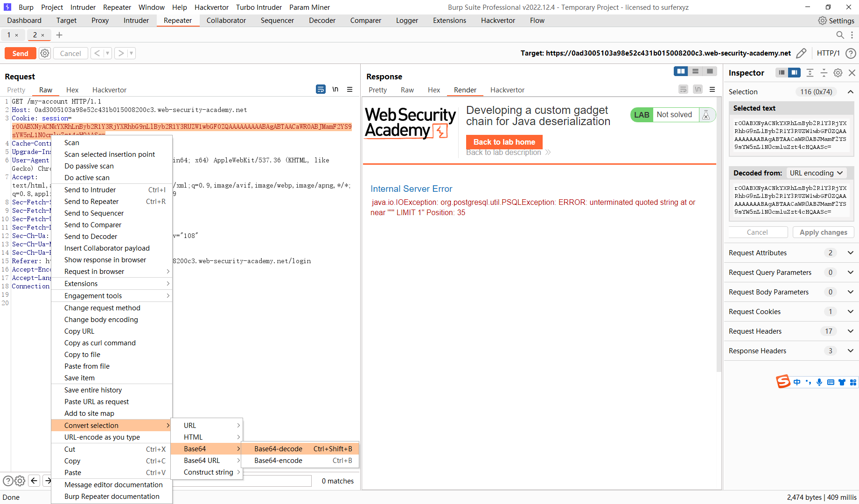The image size is (859, 504).
Task: Collapse the Selection section chevron
Action: pos(851,92)
